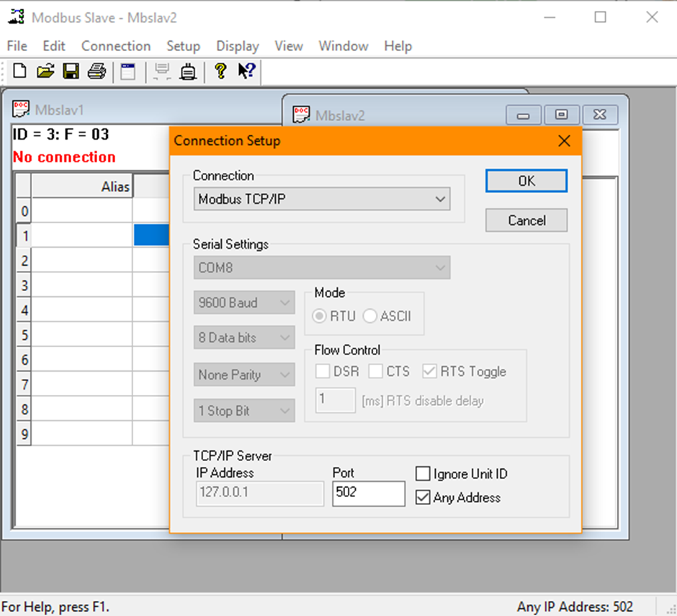Screen dimensions: 677x616
Task: Select the ASCII mode radio button
Action: coord(369,316)
